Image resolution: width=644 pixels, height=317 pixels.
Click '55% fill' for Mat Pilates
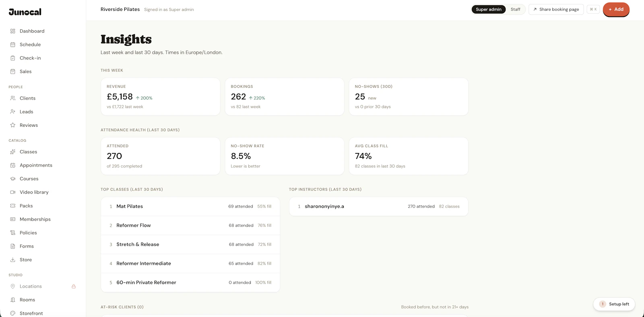[x=264, y=206]
